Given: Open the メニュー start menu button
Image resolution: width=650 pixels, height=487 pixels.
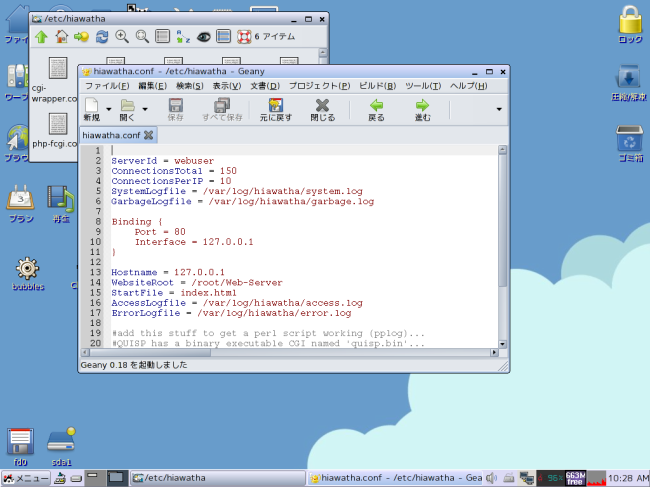Looking at the screenshot, I should (26, 478).
